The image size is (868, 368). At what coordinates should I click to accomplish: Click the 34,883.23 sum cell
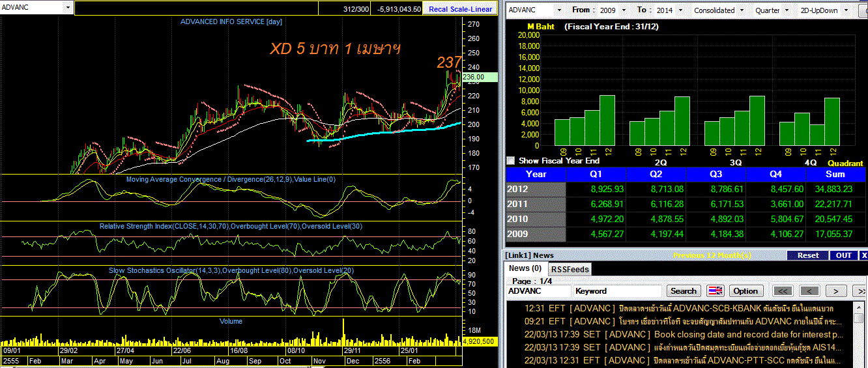[835, 189]
